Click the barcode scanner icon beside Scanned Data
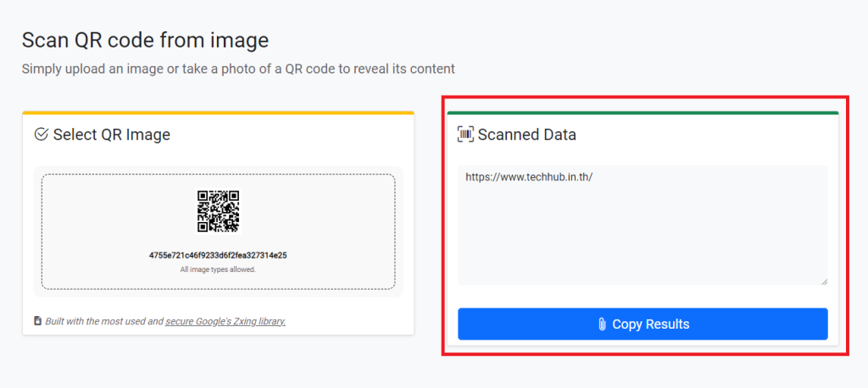This screenshot has height=388, width=868. [x=465, y=134]
